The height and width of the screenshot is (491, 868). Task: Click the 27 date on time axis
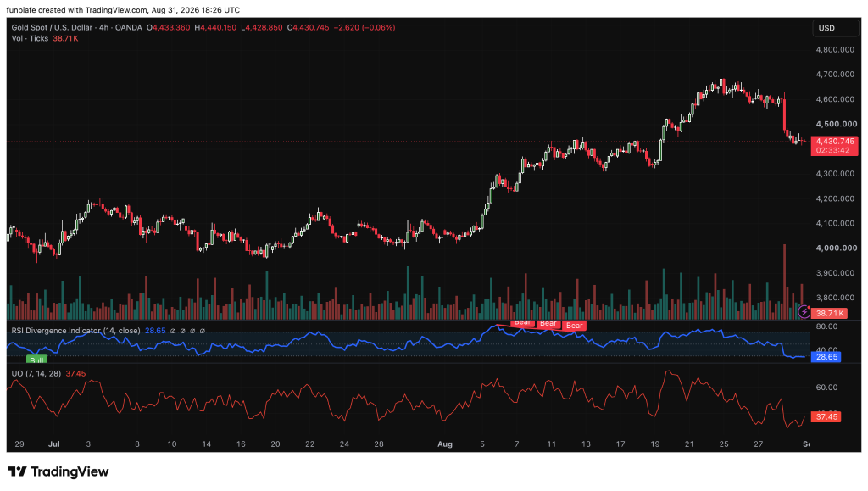pos(759,444)
